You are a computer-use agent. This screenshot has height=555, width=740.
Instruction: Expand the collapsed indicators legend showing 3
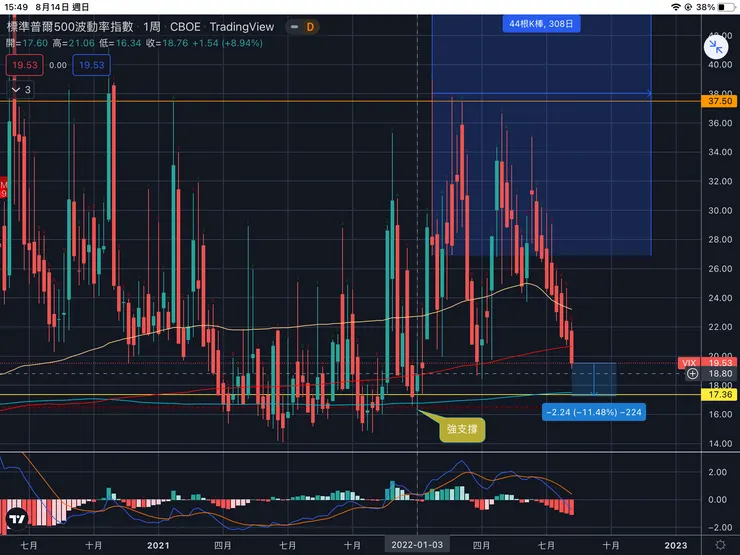pos(21,90)
